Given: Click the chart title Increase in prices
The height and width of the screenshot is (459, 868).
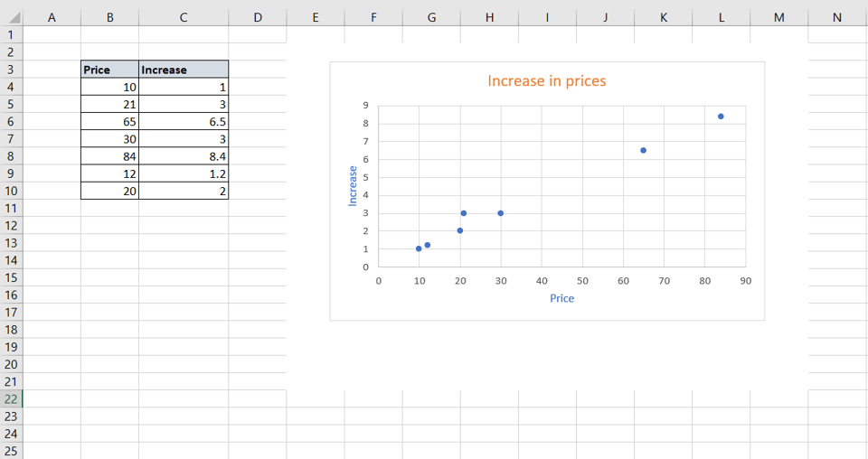Looking at the screenshot, I should click(546, 81).
